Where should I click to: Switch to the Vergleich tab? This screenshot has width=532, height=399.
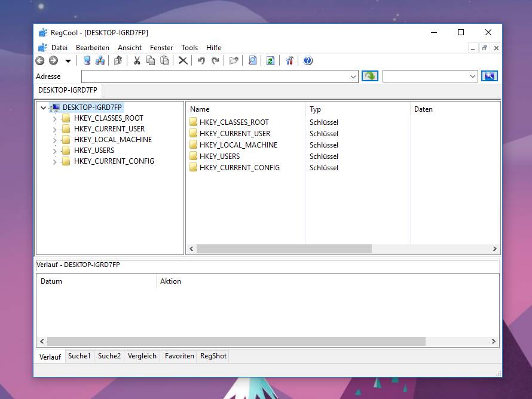point(142,356)
